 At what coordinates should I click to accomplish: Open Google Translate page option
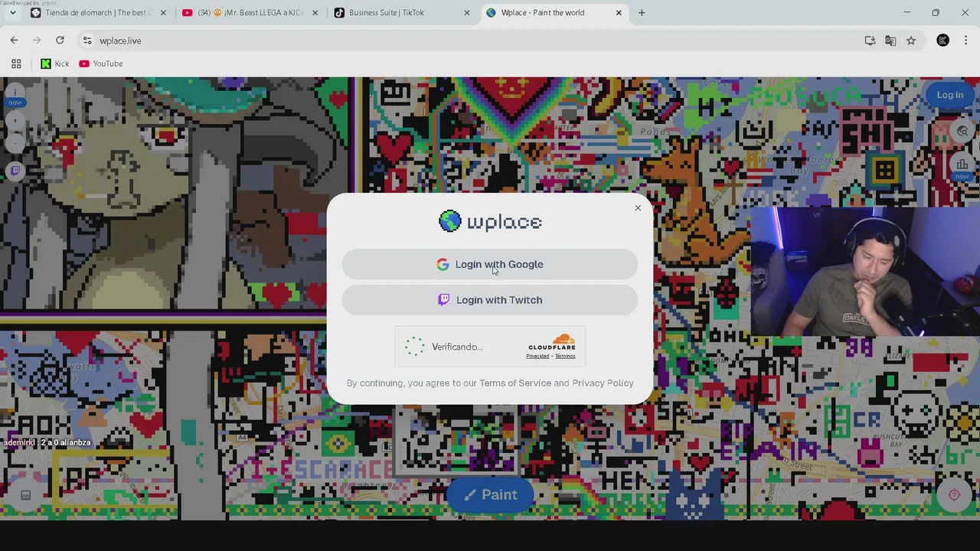tap(890, 41)
